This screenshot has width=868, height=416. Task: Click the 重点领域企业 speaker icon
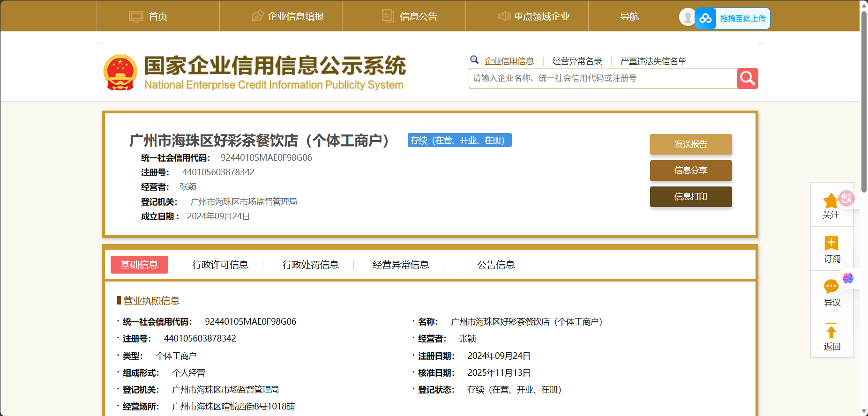504,16
